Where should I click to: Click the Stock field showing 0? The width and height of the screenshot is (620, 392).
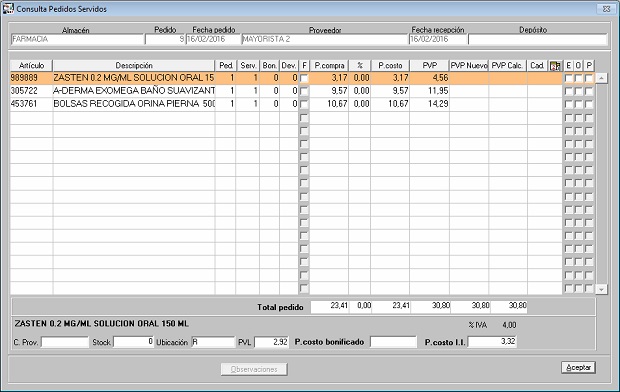point(134,342)
